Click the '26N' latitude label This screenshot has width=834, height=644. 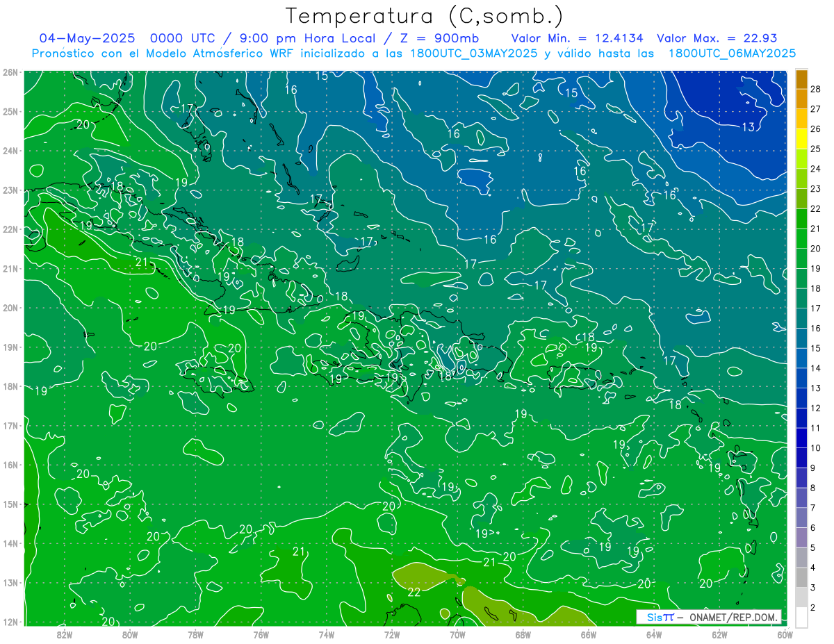(10, 72)
